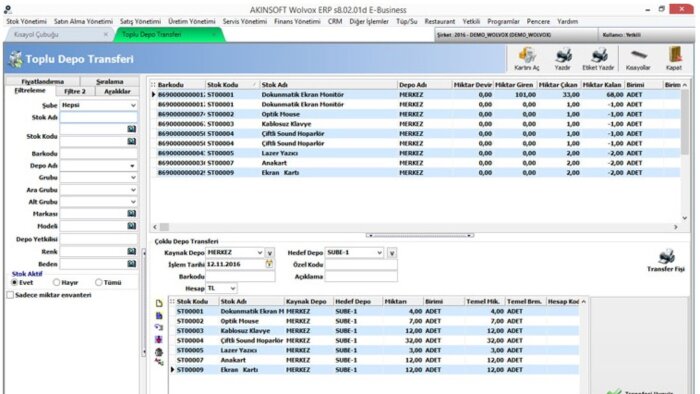
Task: Click arrow button next to Kaynak Depo
Action: click(x=270, y=253)
